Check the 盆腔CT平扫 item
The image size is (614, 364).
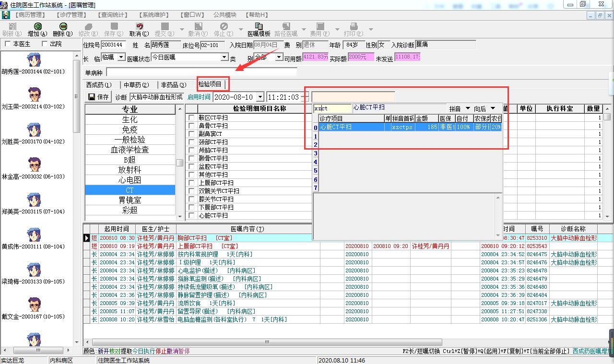click(x=191, y=166)
